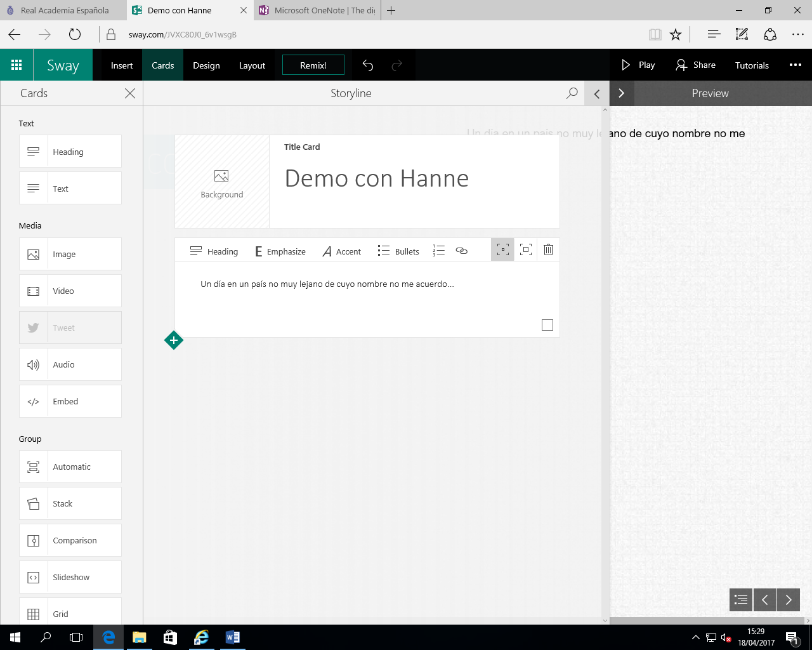Open the Office app launcher grid

click(16, 65)
